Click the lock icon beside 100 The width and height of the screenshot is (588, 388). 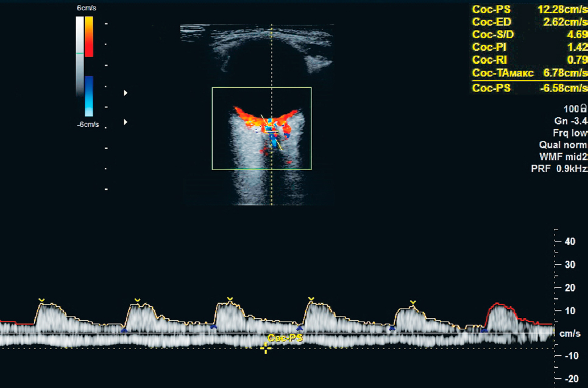583,109
